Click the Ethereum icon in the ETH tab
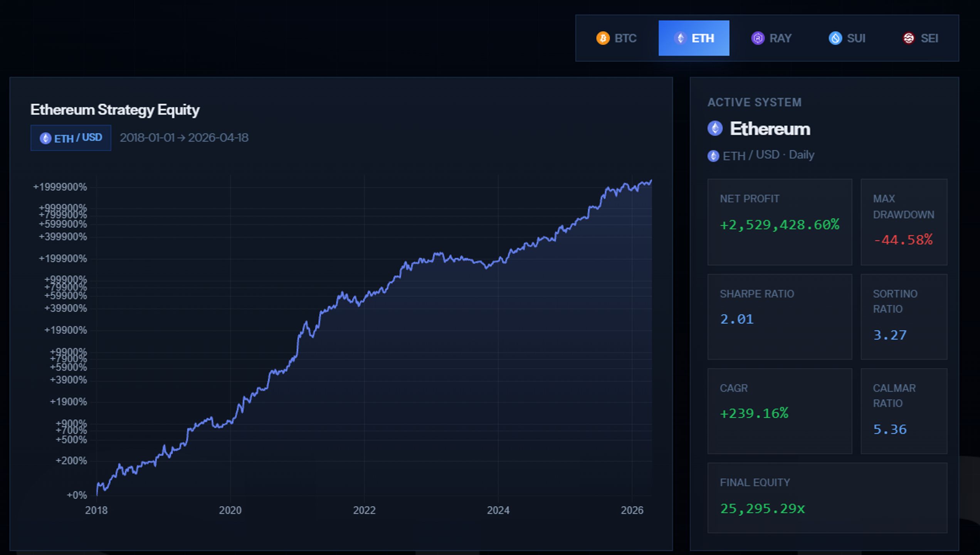This screenshot has height=555, width=980. [x=680, y=38]
